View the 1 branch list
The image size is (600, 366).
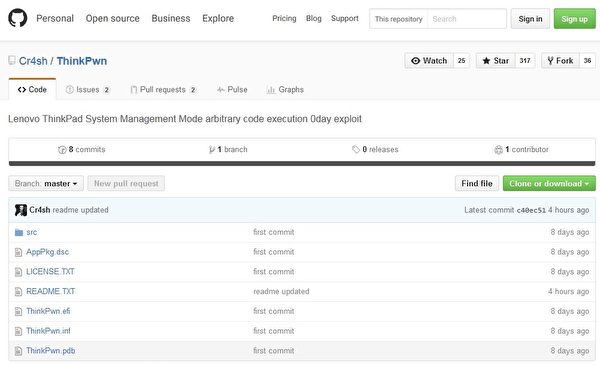(228, 149)
